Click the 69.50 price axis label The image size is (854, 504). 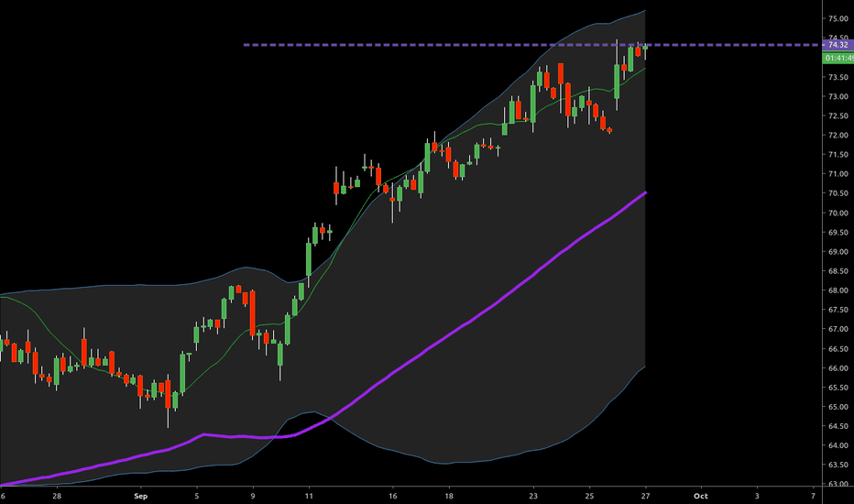coord(838,232)
